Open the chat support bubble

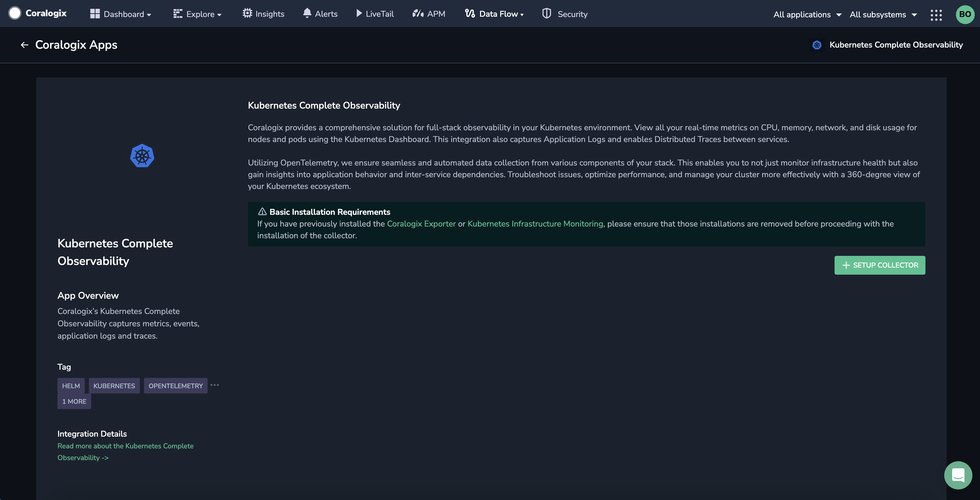point(958,475)
